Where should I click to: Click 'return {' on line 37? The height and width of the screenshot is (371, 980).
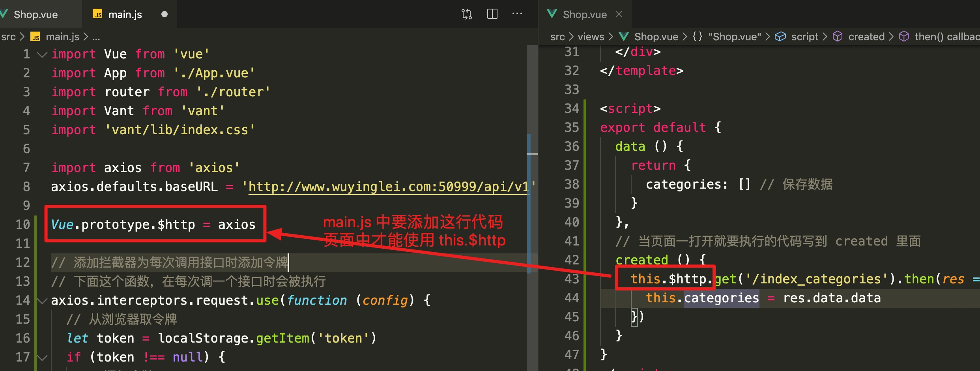click(x=661, y=165)
